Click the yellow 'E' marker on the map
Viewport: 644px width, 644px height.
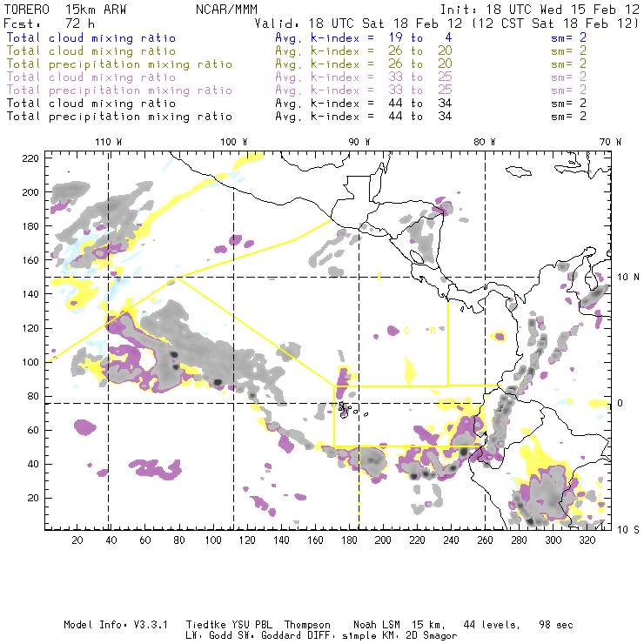pyautogui.click(x=379, y=278)
